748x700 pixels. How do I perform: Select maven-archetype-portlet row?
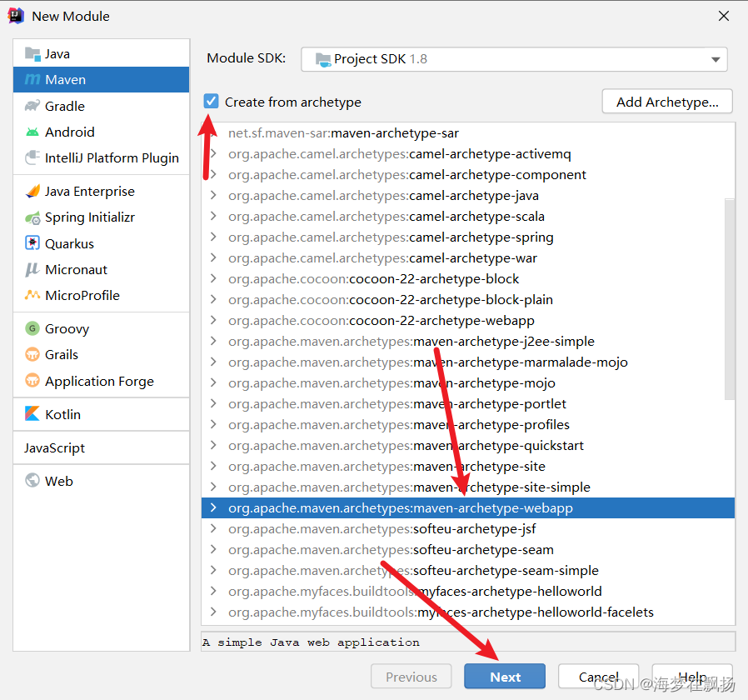[468, 403]
